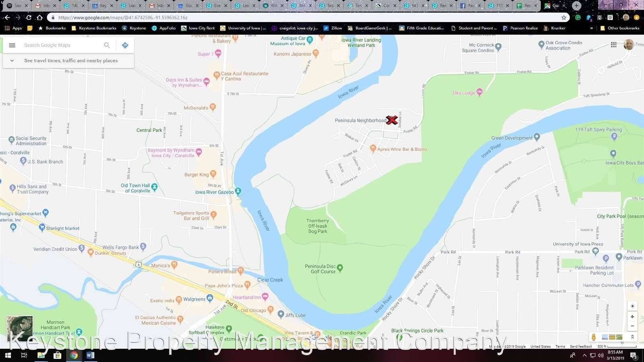The width and height of the screenshot is (644, 362).
Task: Click the search magnifier in Maps
Action: click(107, 45)
